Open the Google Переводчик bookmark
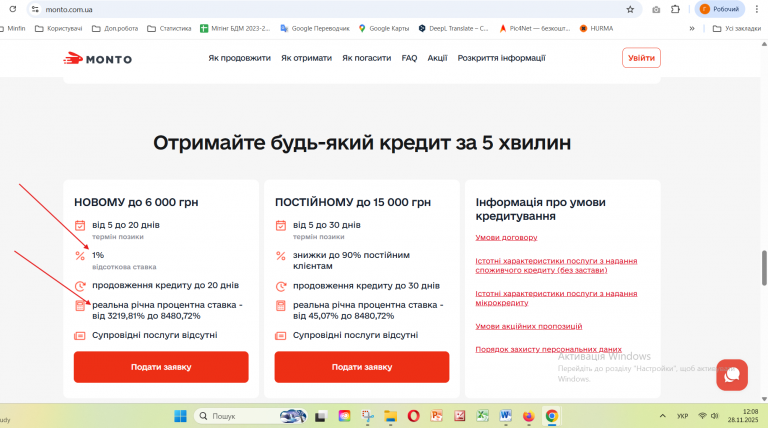The image size is (768, 428). [315, 28]
